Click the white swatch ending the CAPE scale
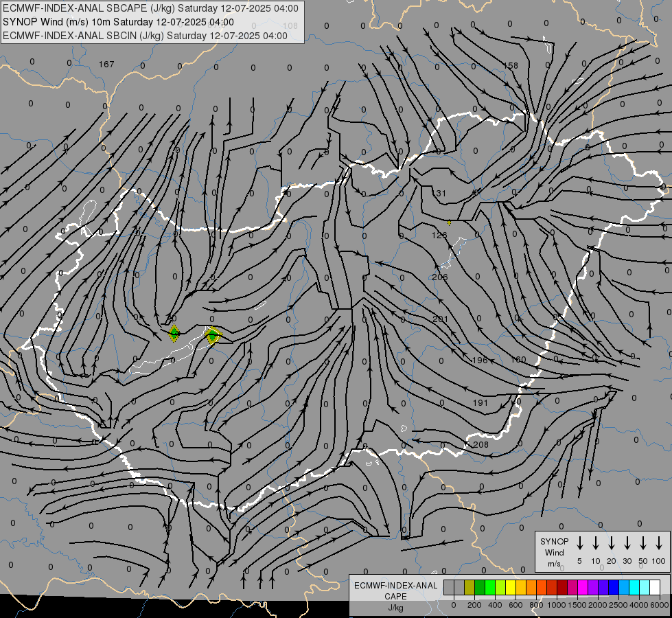This screenshot has height=618, width=672. (655, 588)
